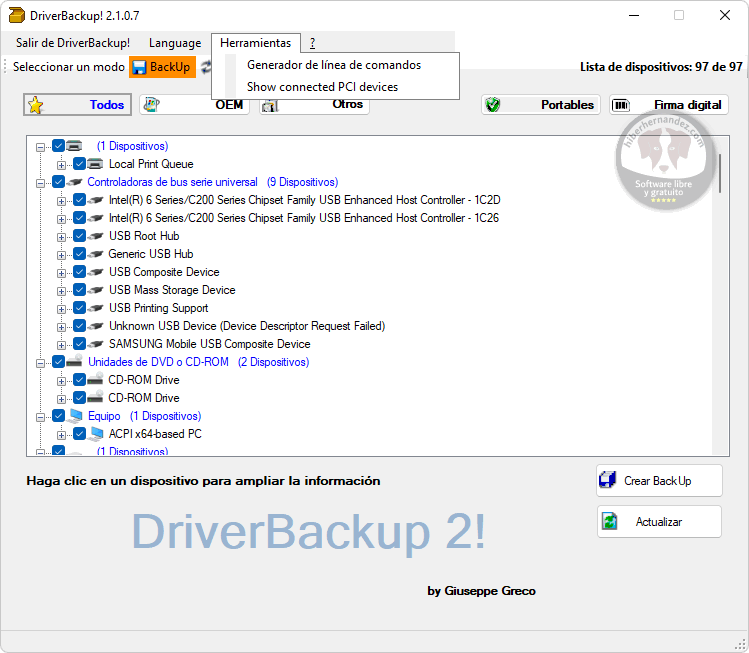Choose Generador de línea de comandos
This screenshot has height=653, width=749.
(x=334, y=65)
